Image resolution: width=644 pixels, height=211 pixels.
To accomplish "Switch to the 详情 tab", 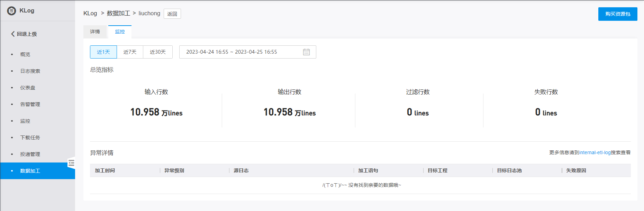I will 95,32.
